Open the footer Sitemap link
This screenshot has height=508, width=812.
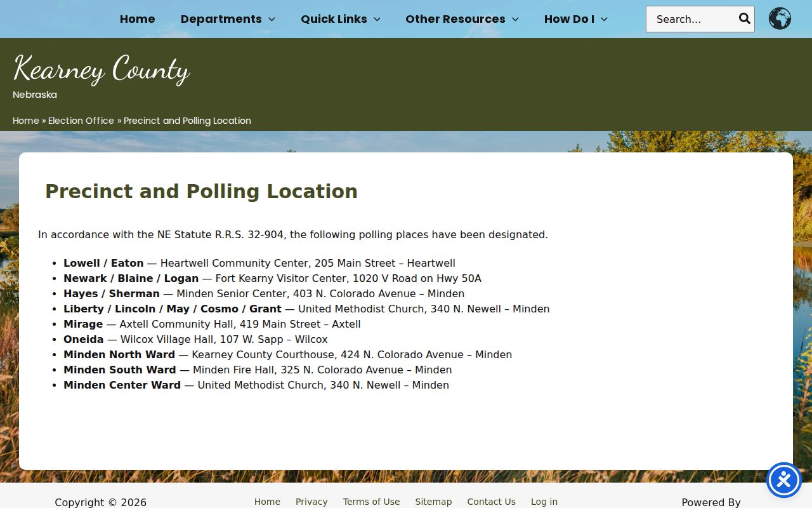click(433, 502)
